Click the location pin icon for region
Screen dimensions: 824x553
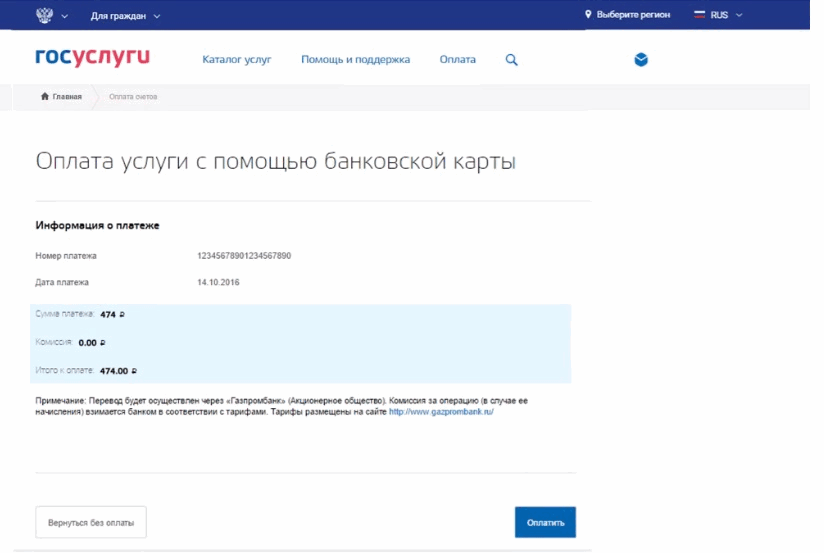(588, 15)
